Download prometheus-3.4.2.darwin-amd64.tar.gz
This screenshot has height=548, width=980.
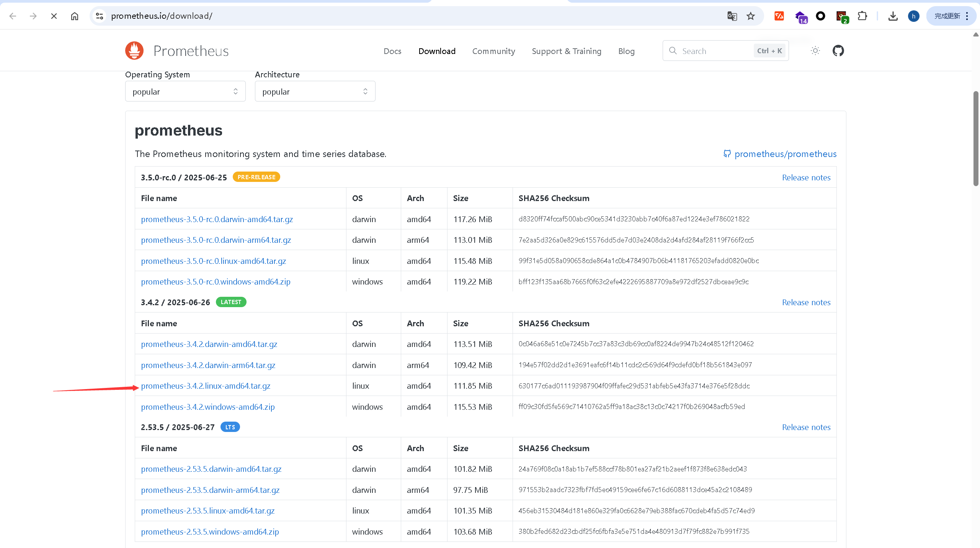click(209, 344)
